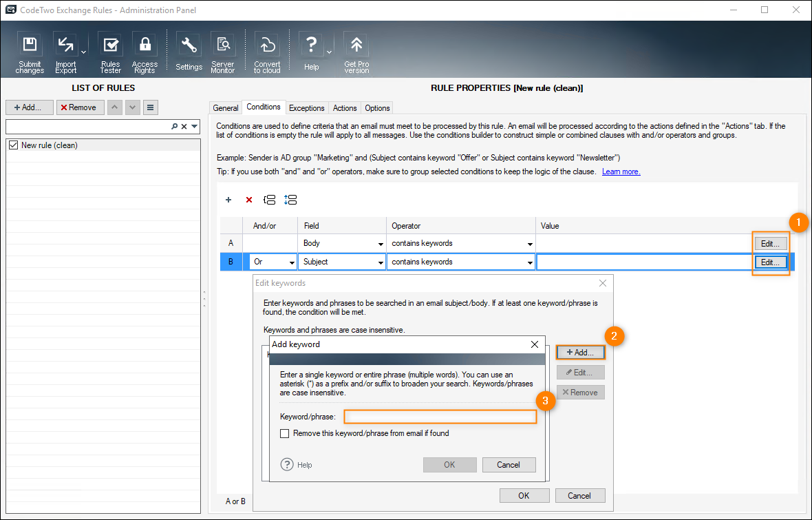Launch the Rules Tester
Image resolution: width=812 pixels, height=520 pixels.
pos(110,53)
